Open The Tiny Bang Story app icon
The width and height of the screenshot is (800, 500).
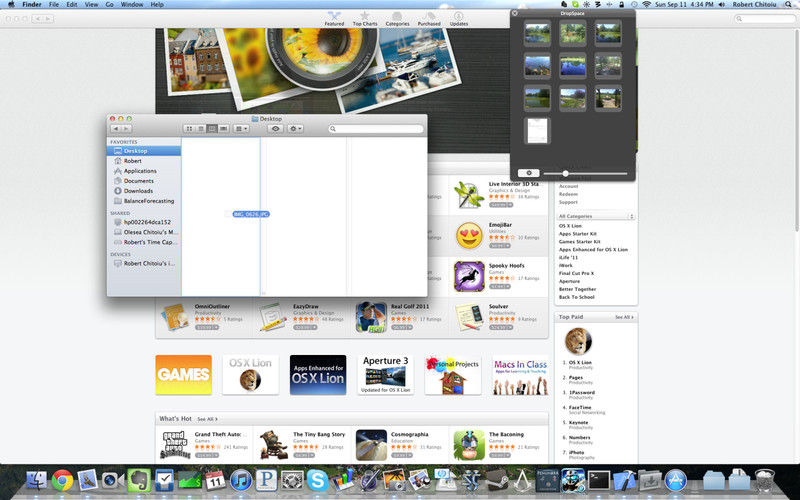click(272, 444)
